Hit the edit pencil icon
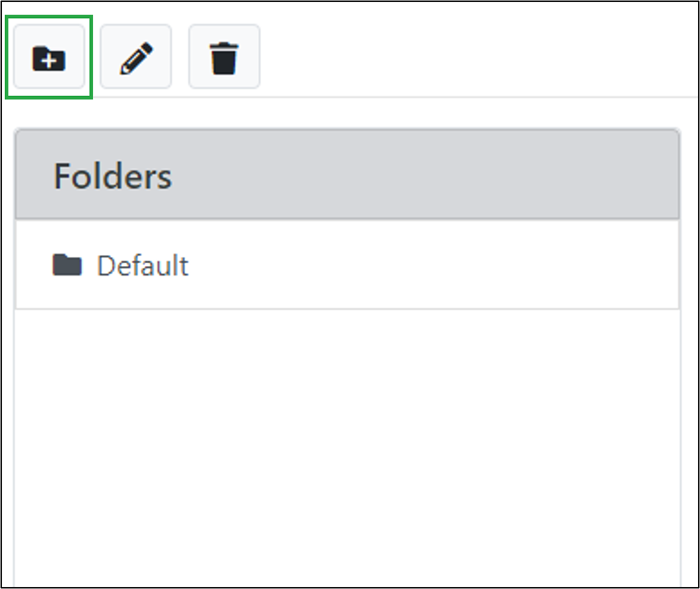The width and height of the screenshot is (700, 589). coord(136,58)
